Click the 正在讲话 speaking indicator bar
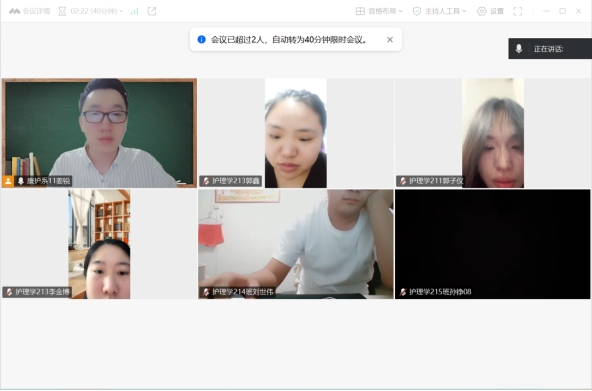592x391 pixels. (x=550, y=49)
